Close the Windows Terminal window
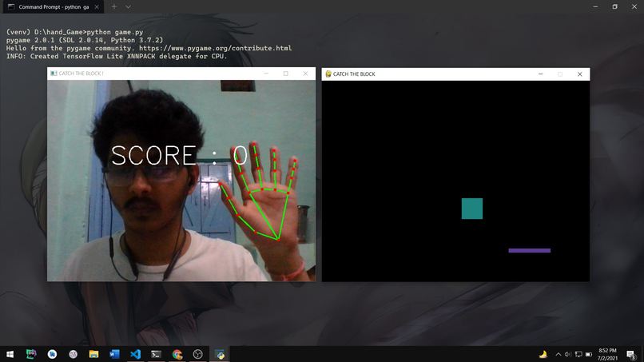Screen dimensions: 644x362 click(x=634, y=6)
